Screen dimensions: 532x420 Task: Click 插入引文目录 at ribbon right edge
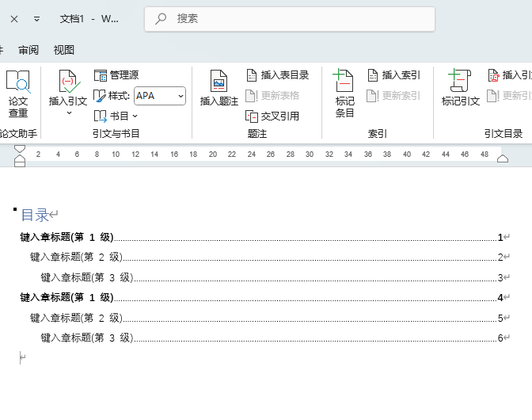[509, 75]
